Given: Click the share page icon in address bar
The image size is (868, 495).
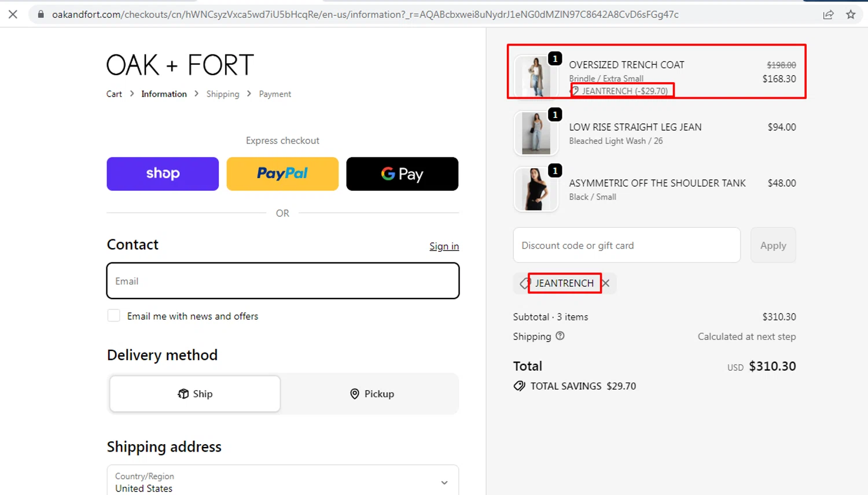Looking at the screenshot, I should [x=828, y=14].
